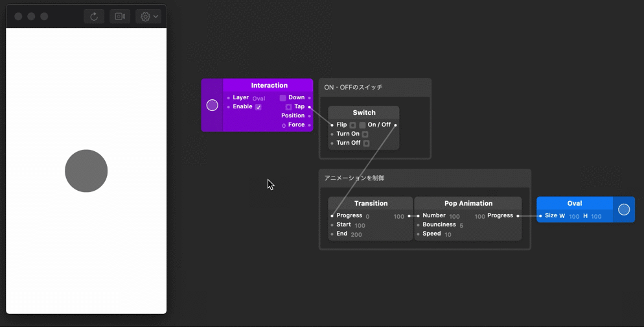Click the Down output port dot
Image resolution: width=644 pixels, height=327 pixels.
point(309,98)
